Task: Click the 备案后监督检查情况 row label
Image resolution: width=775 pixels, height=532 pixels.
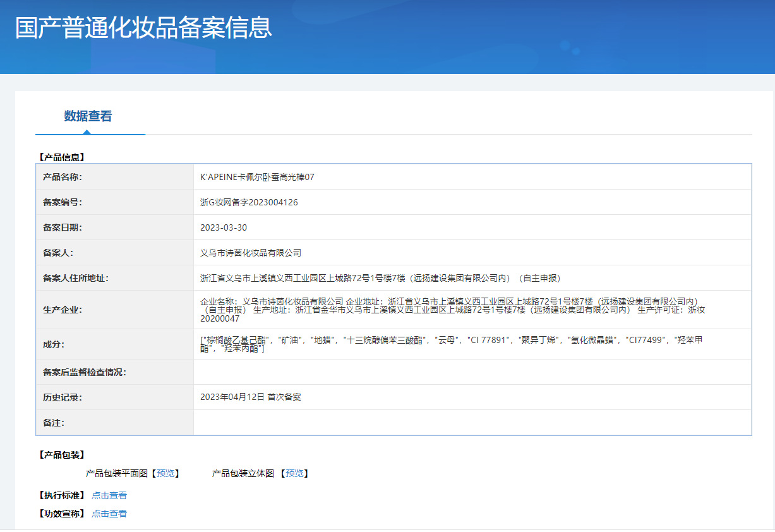Action: click(x=84, y=372)
